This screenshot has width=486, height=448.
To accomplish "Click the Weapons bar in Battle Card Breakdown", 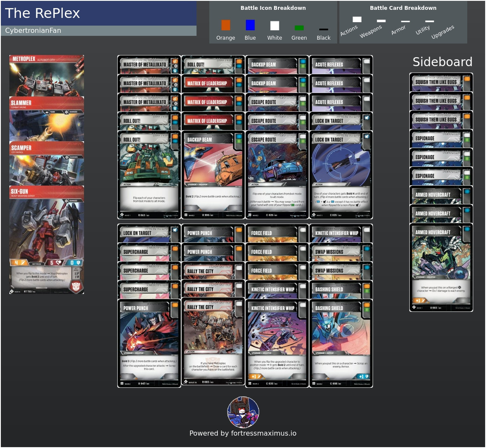I will click(x=381, y=21).
